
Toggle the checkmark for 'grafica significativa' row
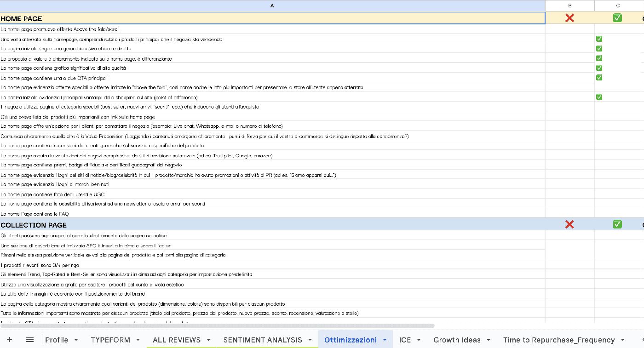tap(599, 68)
